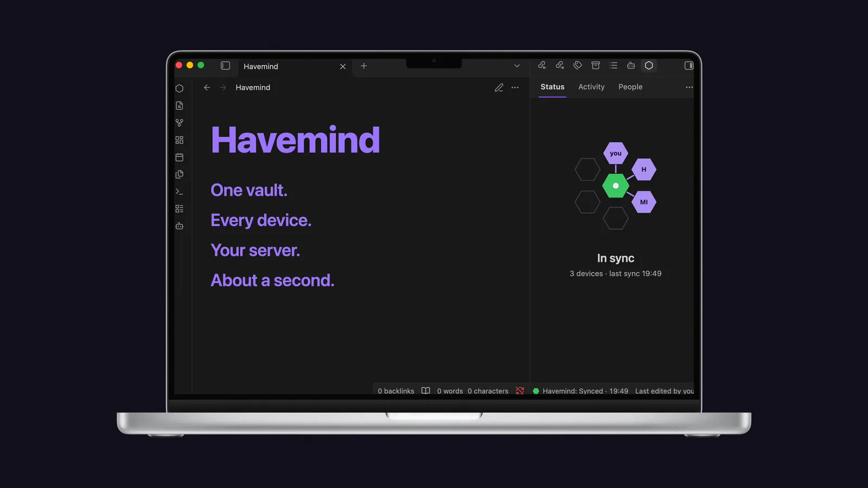Viewport: 868px width, 488px height.
Task: Open a new tab with the plus button
Action: [x=364, y=66]
